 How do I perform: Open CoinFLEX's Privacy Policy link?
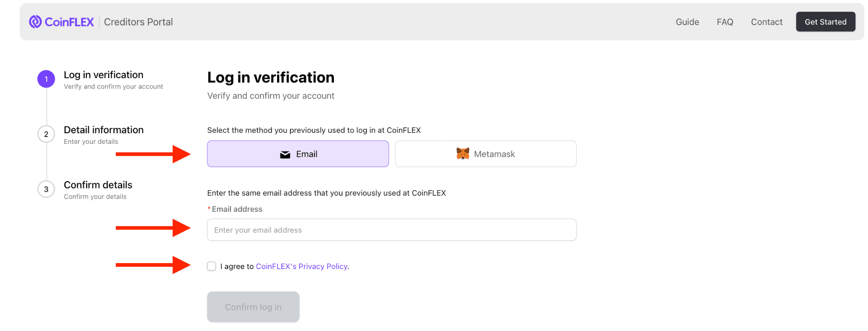click(x=301, y=266)
